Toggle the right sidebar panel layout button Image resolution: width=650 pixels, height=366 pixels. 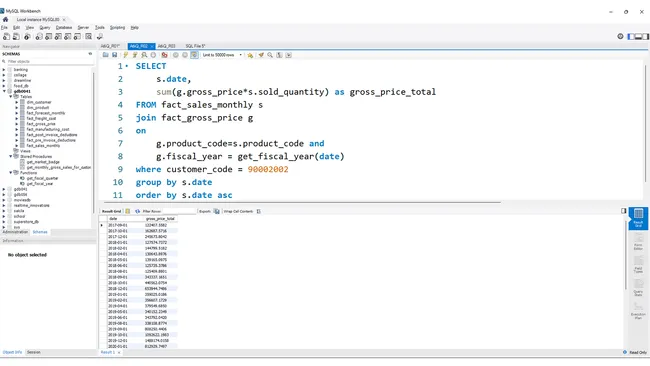(645, 36)
